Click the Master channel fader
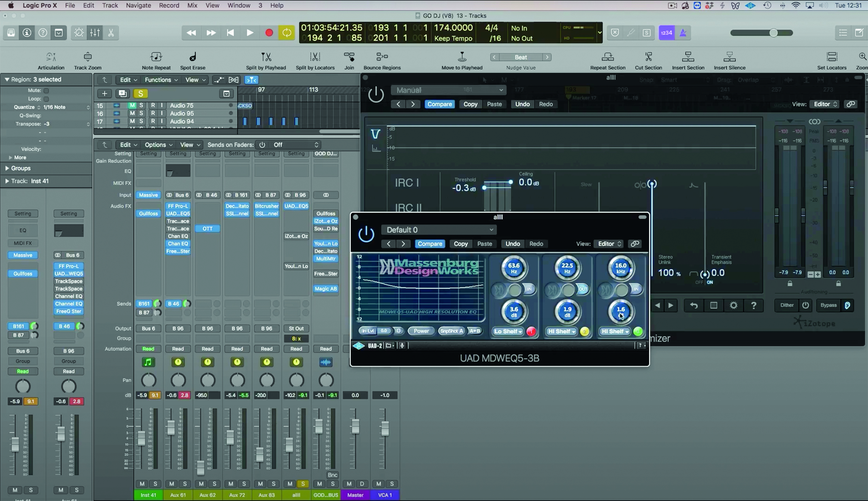Screen dimensions: 868x501 [x=355, y=426]
